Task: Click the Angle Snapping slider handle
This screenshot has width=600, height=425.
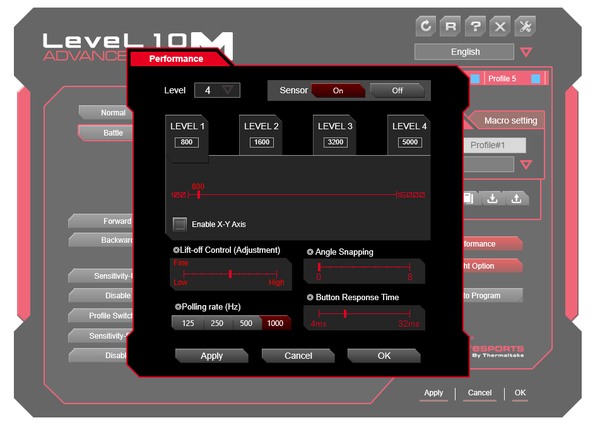Action: point(319,267)
